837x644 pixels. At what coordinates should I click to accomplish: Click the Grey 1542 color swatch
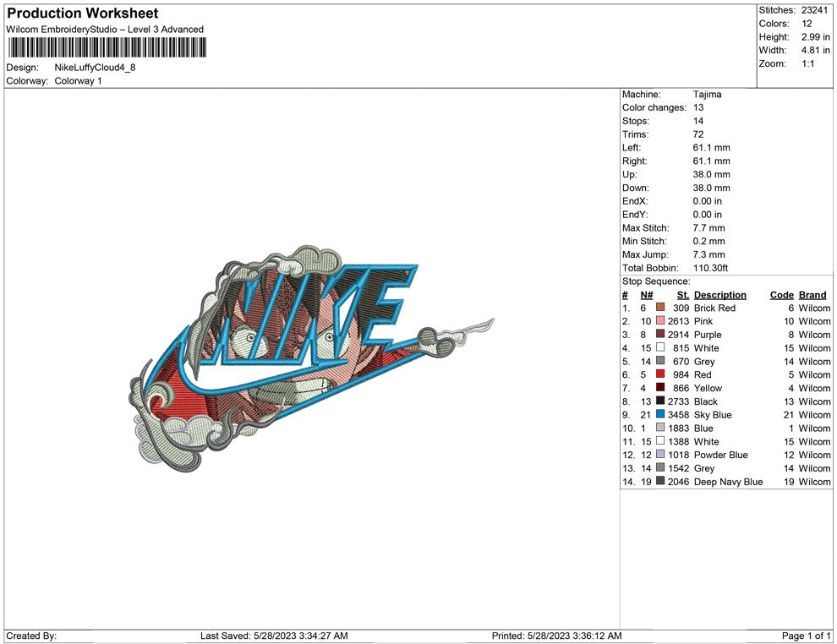click(660, 467)
